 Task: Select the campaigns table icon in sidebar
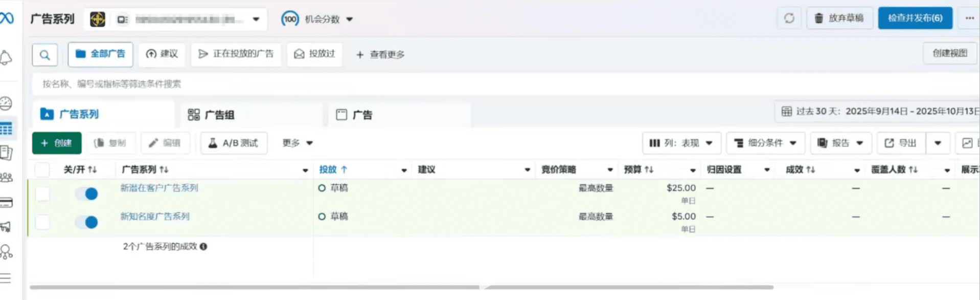pos(6,128)
